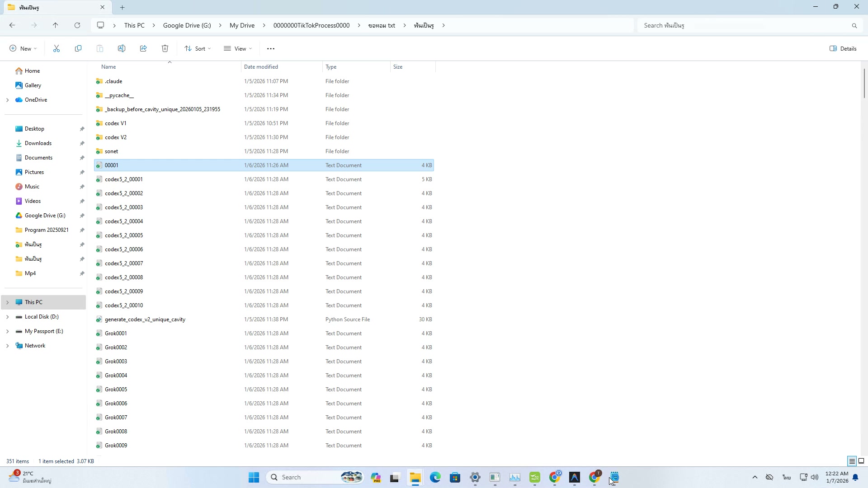
Task: Click the Delete trash icon
Action: click(x=165, y=48)
